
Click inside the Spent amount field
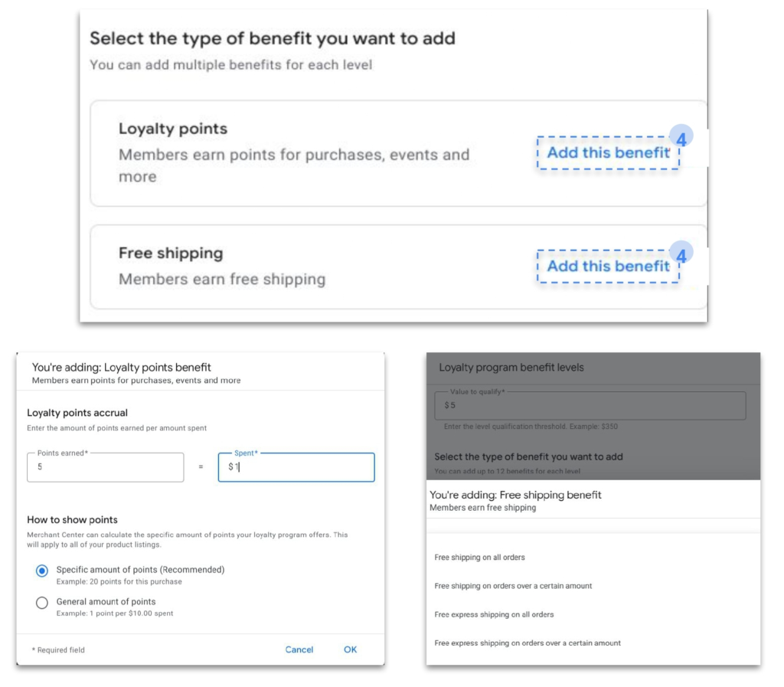click(x=296, y=467)
